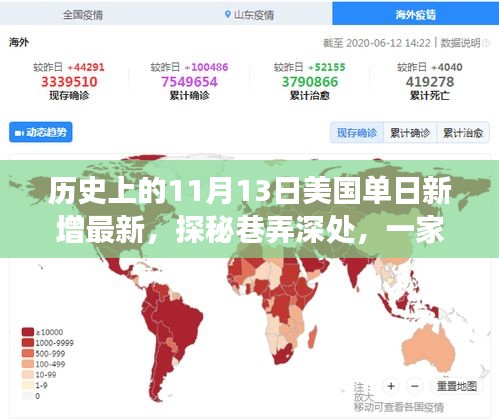The image size is (499, 419).
Task: Click the 历史上的11月13日 headline banner
Action: click(x=249, y=209)
